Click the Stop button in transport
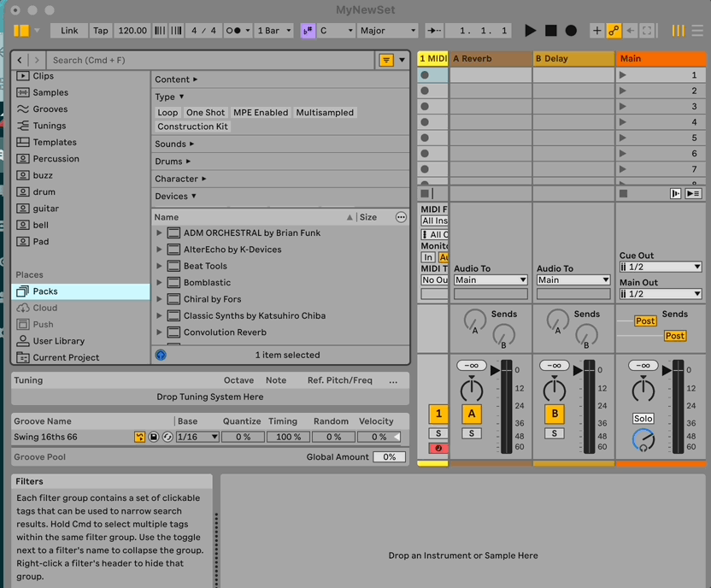Screen dimensions: 711x588 tap(551, 31)
